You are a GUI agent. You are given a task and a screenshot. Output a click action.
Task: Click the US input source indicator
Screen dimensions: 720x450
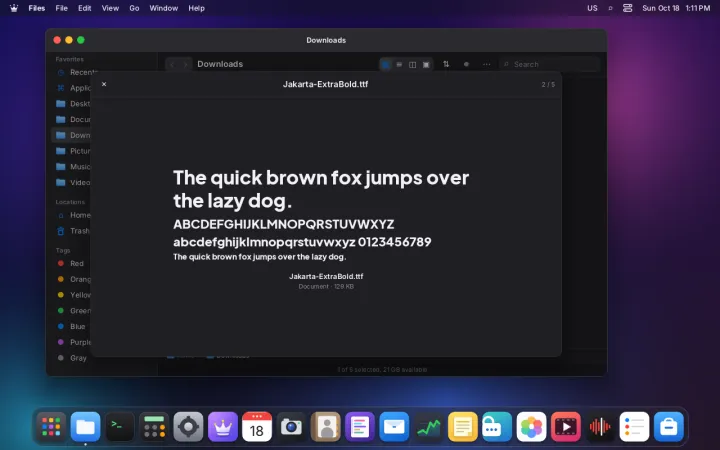pos(592,8)
